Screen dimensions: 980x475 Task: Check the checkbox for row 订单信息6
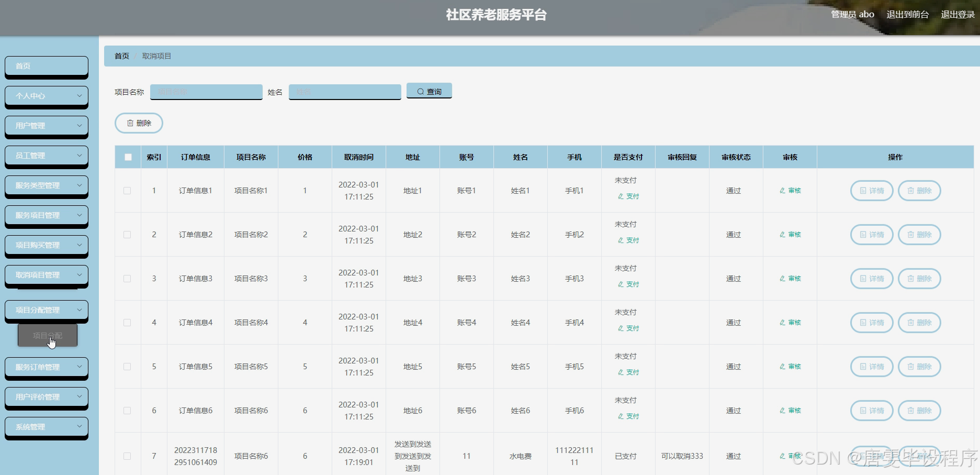[x=127, y=411]
